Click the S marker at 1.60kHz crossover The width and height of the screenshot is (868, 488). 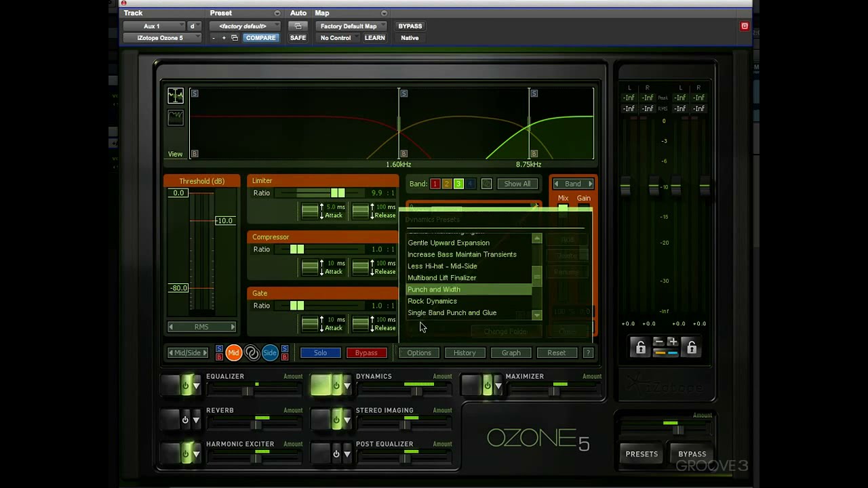click(x=403, y=94)
